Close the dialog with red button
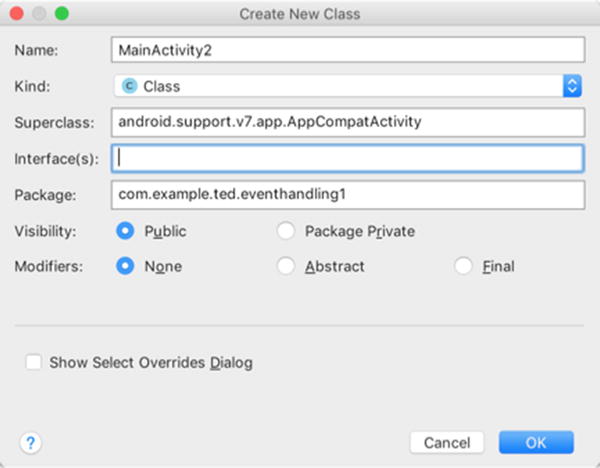 [16, 14]
